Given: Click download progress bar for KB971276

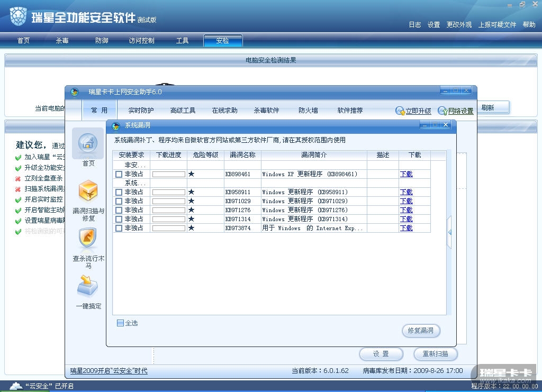Looking at the screenshot, I should pyautogui.click(x=169, y=210).
